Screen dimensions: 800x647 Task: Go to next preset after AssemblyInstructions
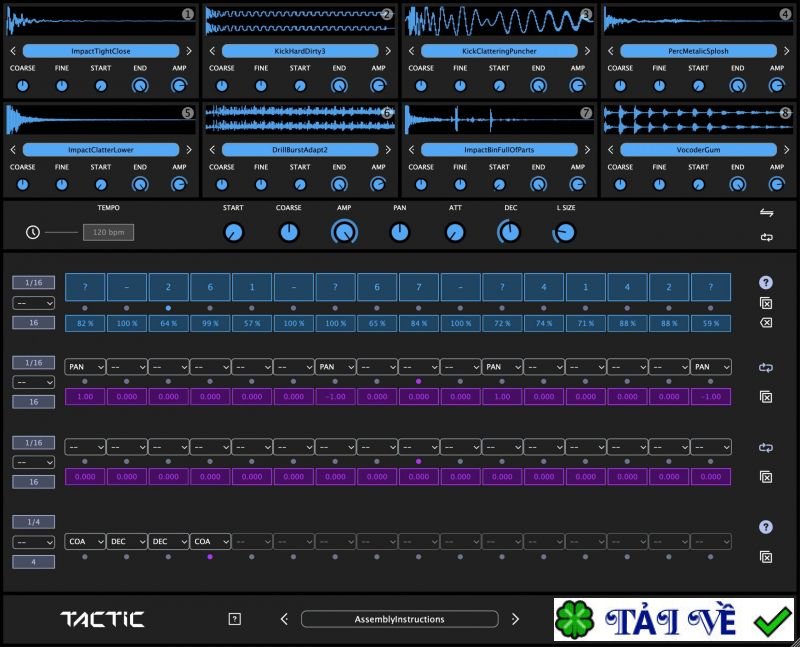[x=515, y=619]
